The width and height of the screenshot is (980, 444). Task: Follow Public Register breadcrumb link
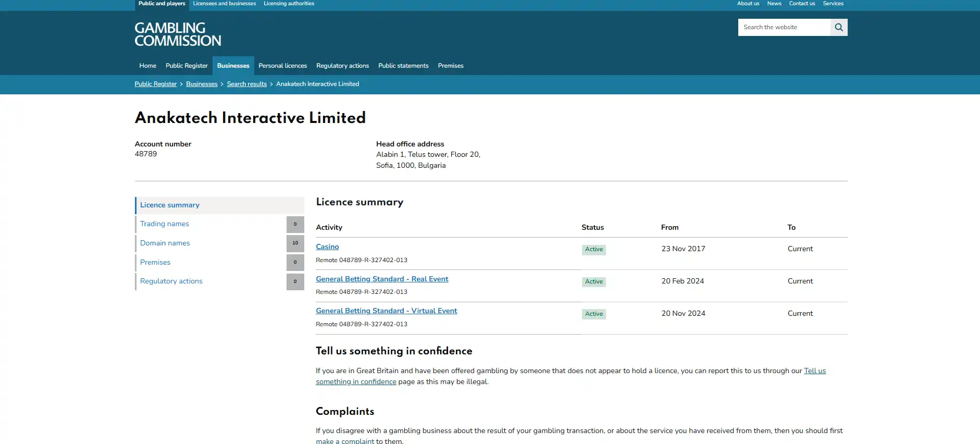point(156,84)
